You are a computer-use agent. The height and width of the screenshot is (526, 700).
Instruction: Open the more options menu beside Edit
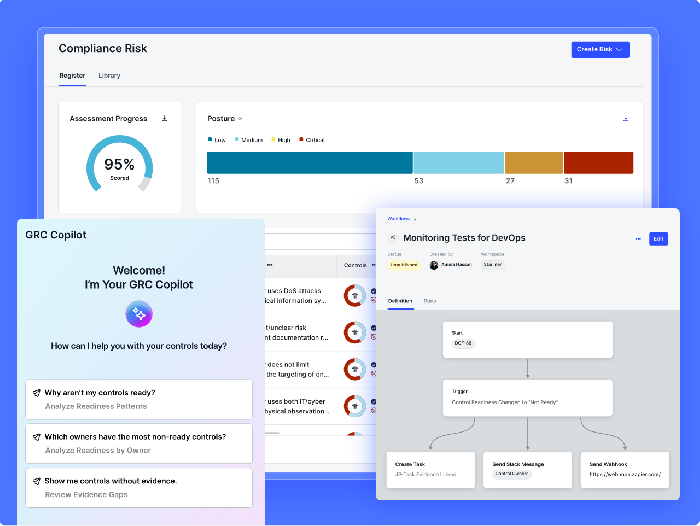(x=638, y=239)
